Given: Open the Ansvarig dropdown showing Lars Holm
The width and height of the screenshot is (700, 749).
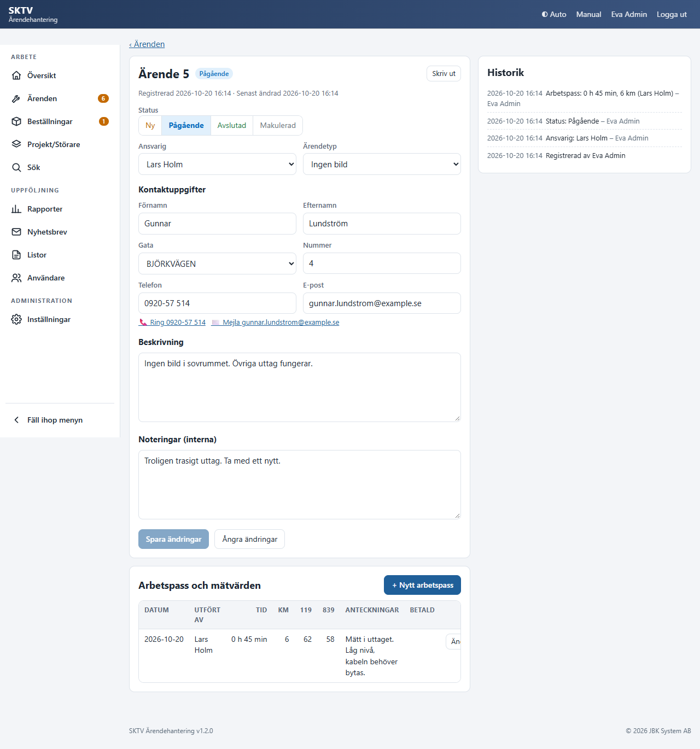Looking at the screenshot, I should pyautogui.click(x=217, y=164).
